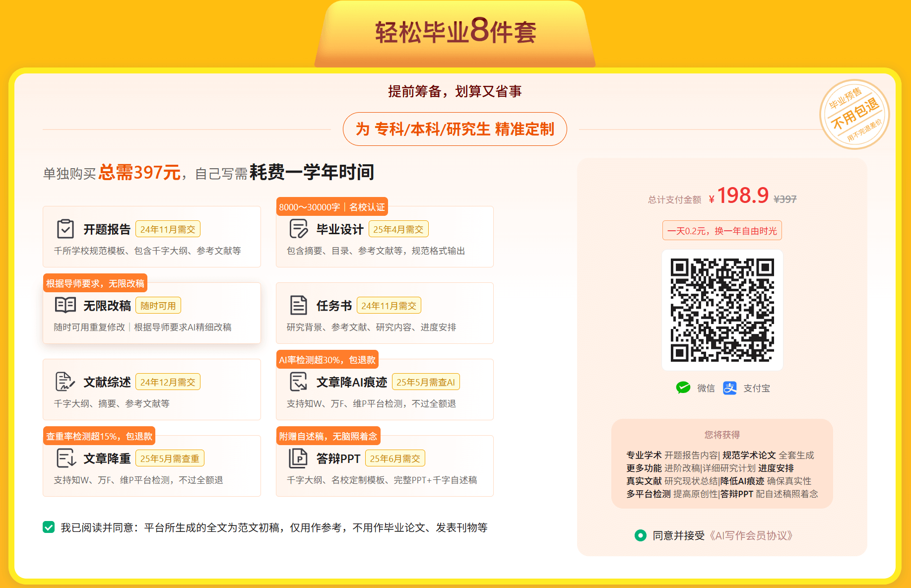The width and height of the screenshot is (911, 588).
Task: Click the 任务书 document icon
Action: [x=298, y=305]
